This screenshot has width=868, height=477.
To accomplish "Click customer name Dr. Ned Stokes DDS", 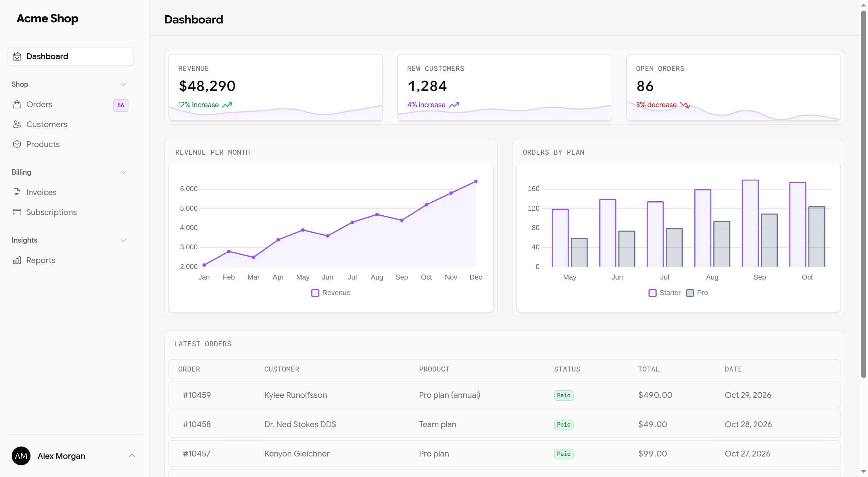I will tap(300, 424).
